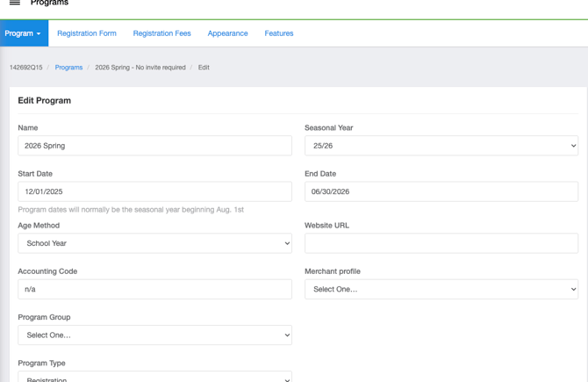
Task: Open the Registration Fees tab
Action: (x=161, y=33)
